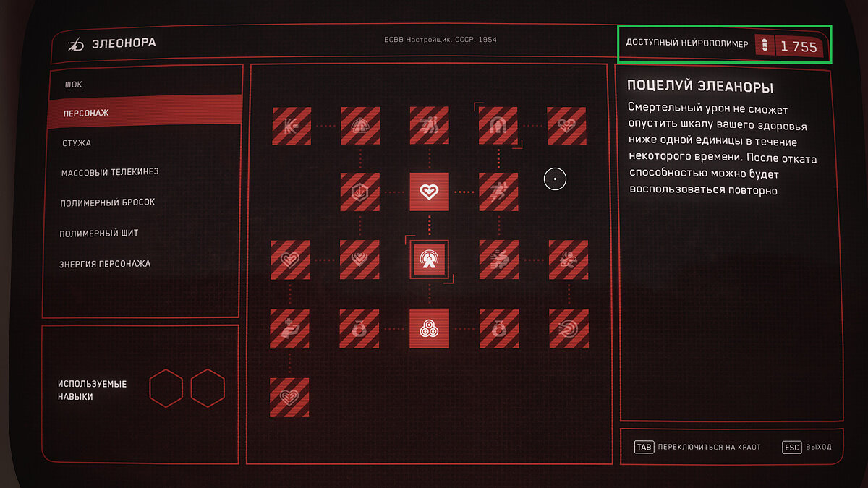The image size is (868, 488).
Task: Click the Смертельный урон skill description text
Action: click(723, 149)
